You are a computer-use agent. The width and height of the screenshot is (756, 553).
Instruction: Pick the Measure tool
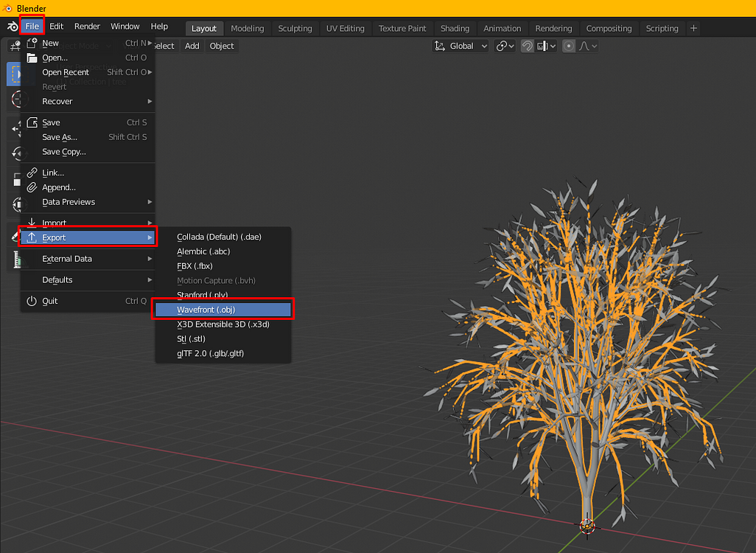(x=15, y=260)
